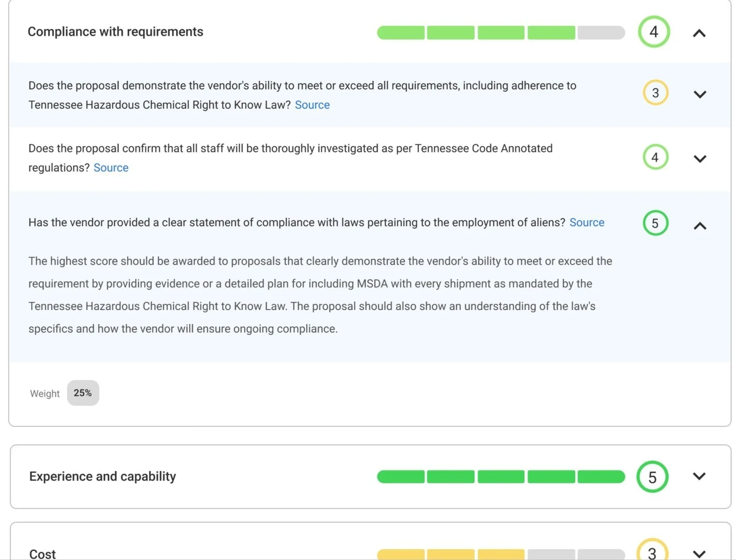Image resolution: width=736 pixels, height=560 pixels.
Task: Click the Compliance with requirements heading
Action: pos(115,32)
